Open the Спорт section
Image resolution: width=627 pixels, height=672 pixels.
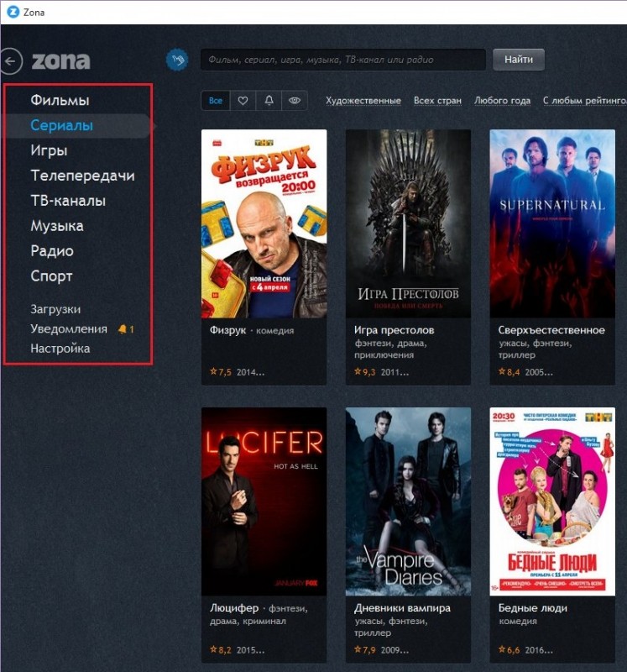tap(51, 276)
